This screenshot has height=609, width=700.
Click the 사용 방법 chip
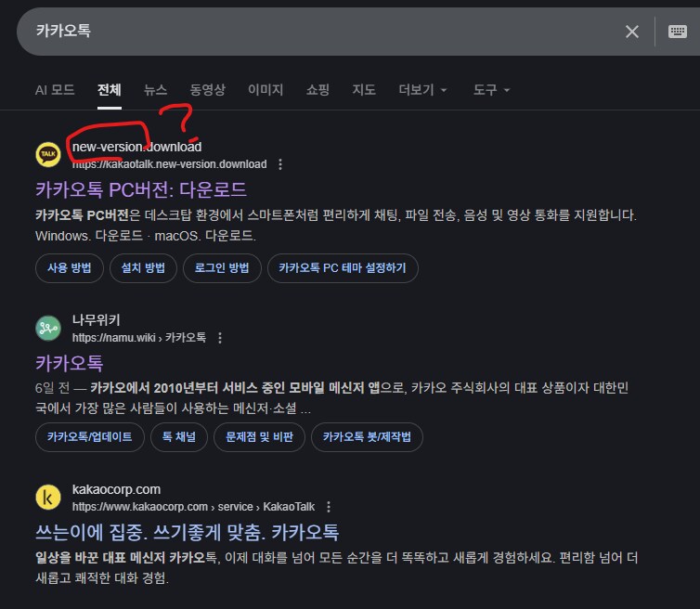(70, 268)
